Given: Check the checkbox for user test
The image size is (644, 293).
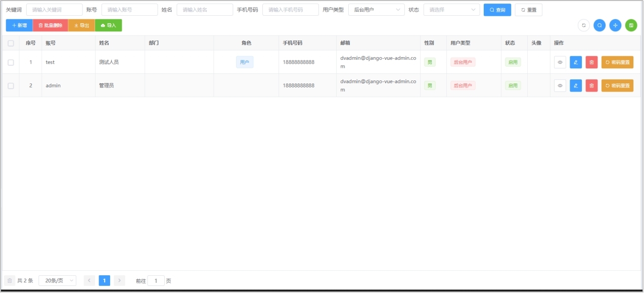Looking at the screenshot, I should pyautogui.click(x=10, y=62).
